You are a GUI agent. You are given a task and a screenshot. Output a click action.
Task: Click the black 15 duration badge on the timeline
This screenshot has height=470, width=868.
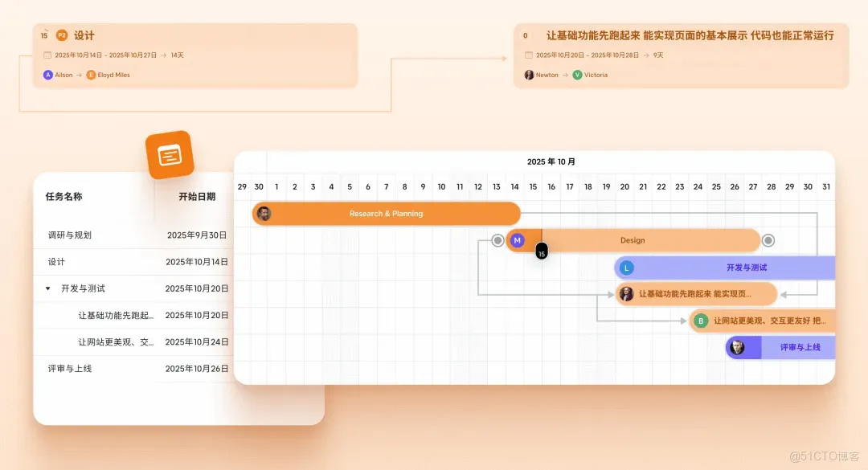tap(541, 251)
